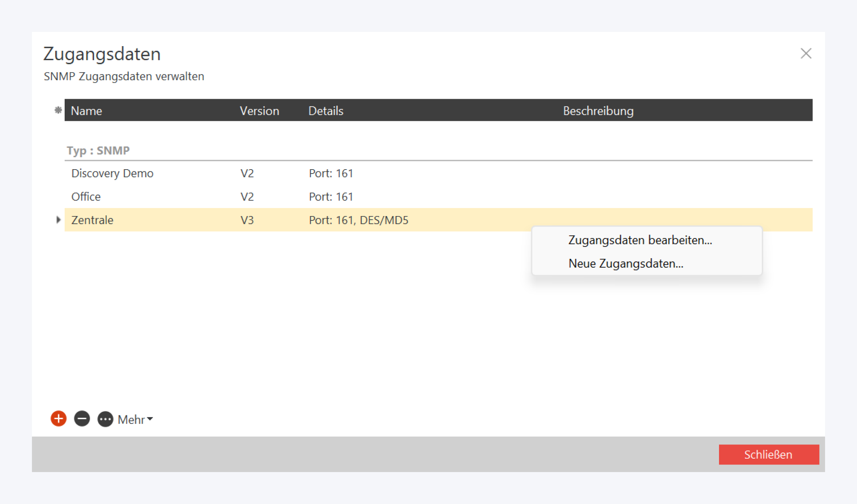Click the minus remove-credentials icon

82,419
